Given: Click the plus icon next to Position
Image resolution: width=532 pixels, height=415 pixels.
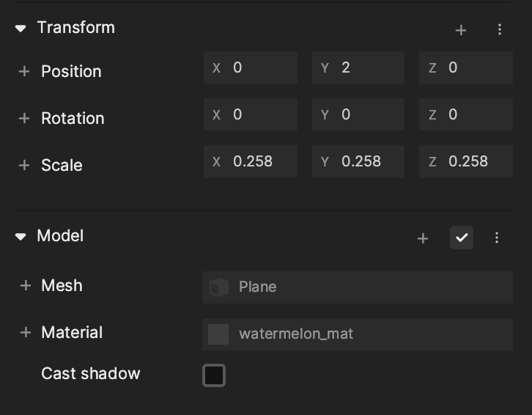Looking at the screenshot, I should 24,71.
